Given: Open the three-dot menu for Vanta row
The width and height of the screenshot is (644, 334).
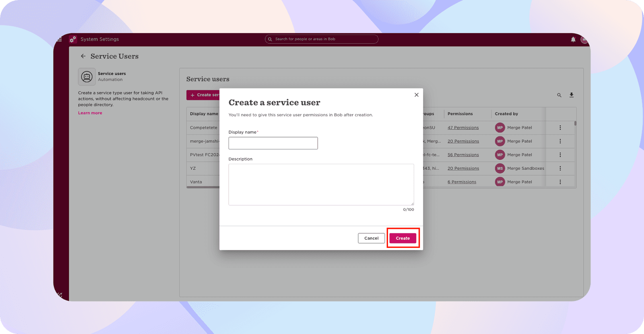Looking at the screenshot, I should [560, 182].
